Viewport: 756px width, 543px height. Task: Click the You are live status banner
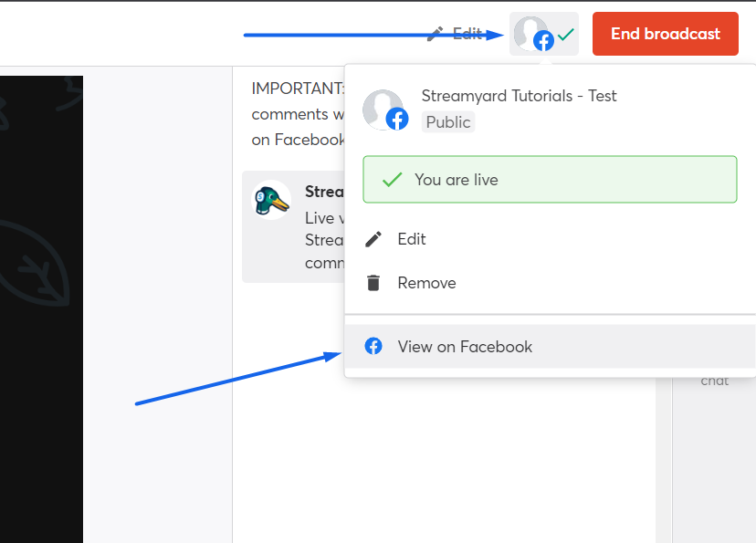(550, 180)
